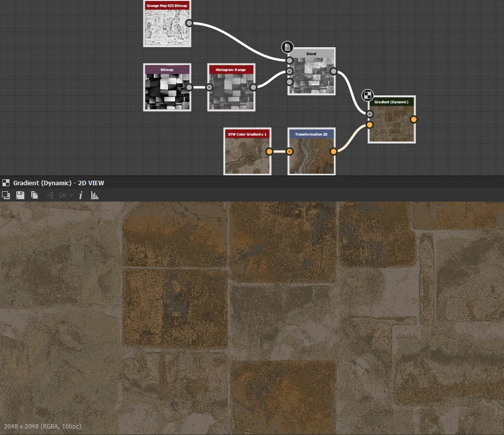Click the 'Histogram Range' node title bar

tap(232, 70)
